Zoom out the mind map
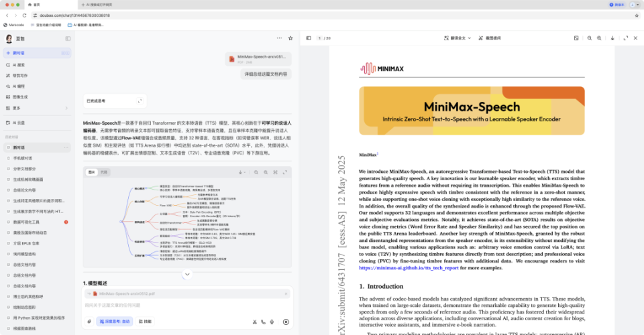644x335 pixels. 256,172
